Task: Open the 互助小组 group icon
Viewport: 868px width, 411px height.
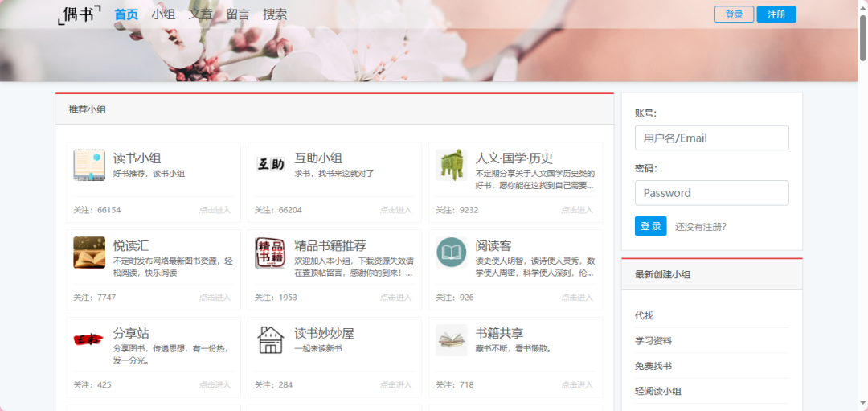Action: pyautogui.click(x=271, y=165)
